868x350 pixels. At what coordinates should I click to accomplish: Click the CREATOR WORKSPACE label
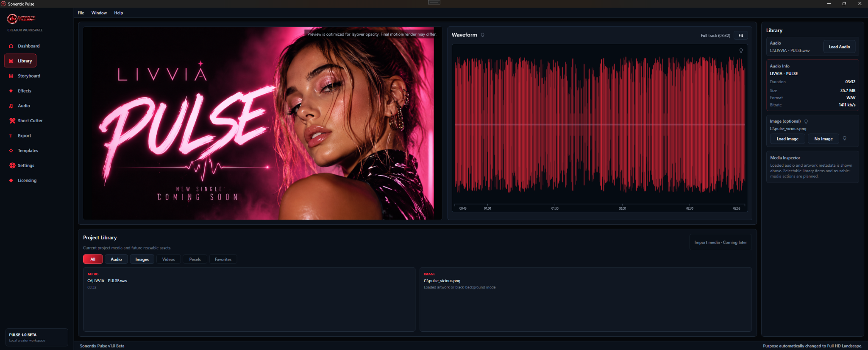25,30
